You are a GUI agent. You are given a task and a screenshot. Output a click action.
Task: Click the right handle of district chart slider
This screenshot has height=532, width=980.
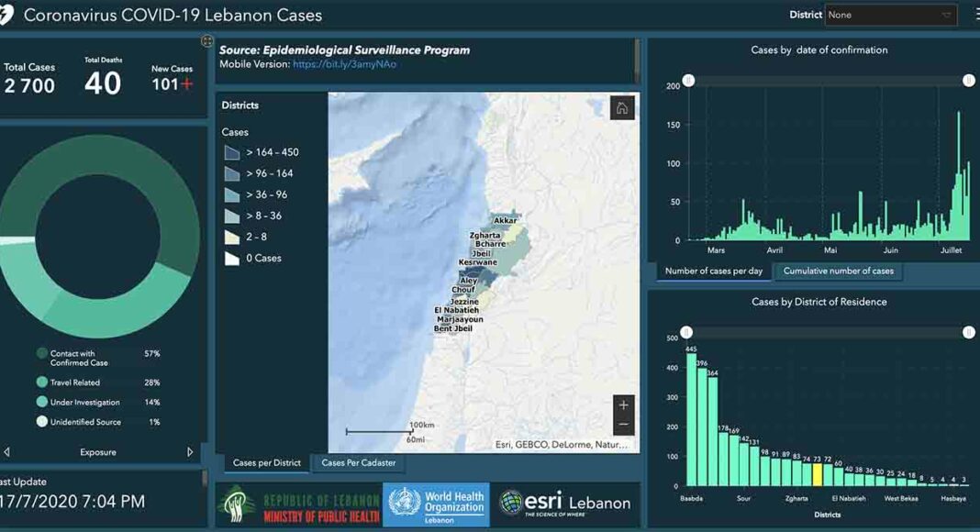[x=968, y=332]
